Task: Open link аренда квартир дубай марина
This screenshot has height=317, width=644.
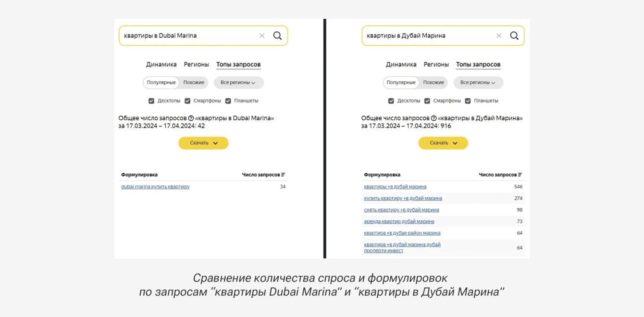Action: pyautogui.click(x=399, y=221)
